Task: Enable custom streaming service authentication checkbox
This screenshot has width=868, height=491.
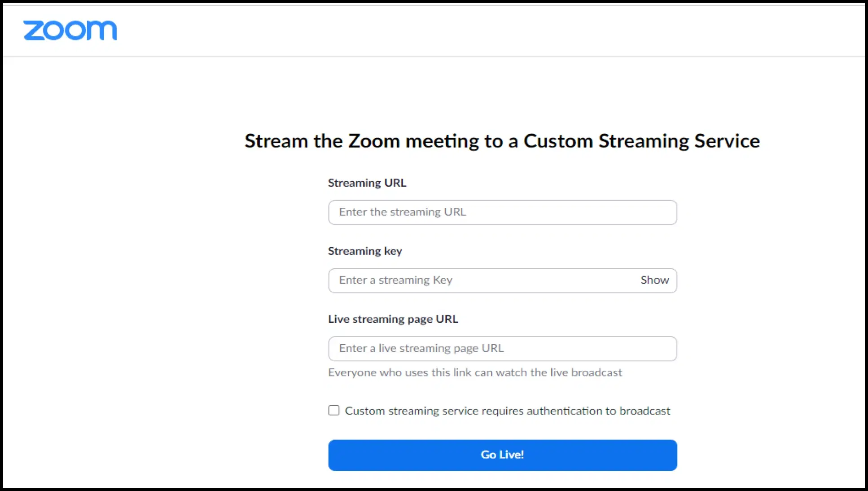Action: pyautogui.click(x=333, y=410)
